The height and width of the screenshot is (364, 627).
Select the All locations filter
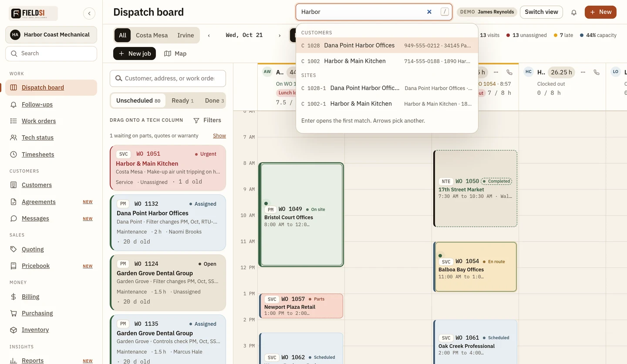(122, 35)
